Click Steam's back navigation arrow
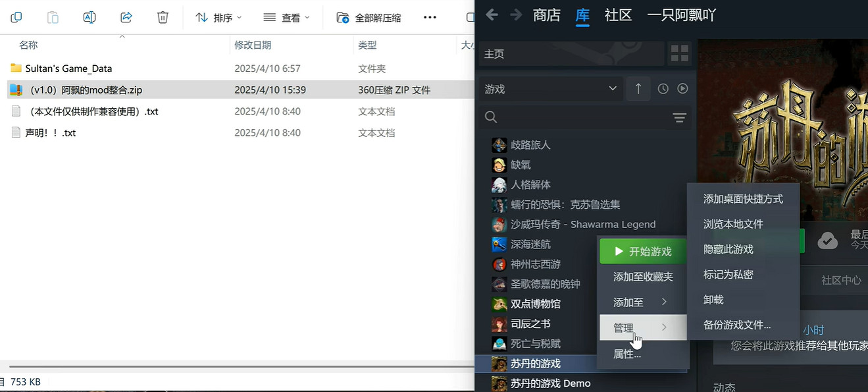 pos(492,14)
